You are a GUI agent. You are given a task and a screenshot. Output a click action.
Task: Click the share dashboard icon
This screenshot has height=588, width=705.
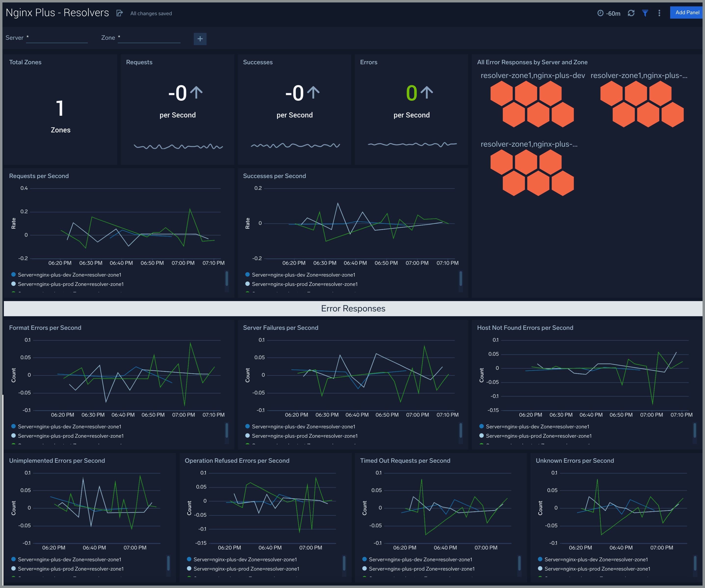tap(119, 13)
